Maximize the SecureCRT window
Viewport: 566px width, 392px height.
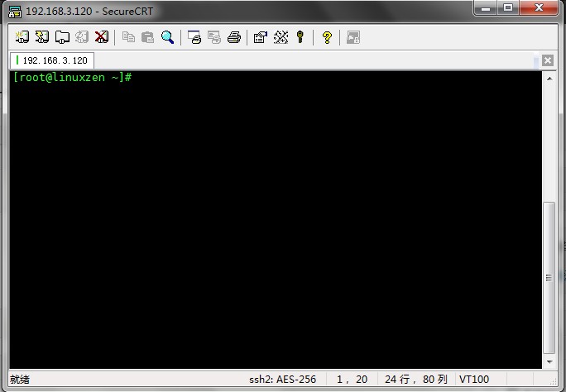(508, 8)
